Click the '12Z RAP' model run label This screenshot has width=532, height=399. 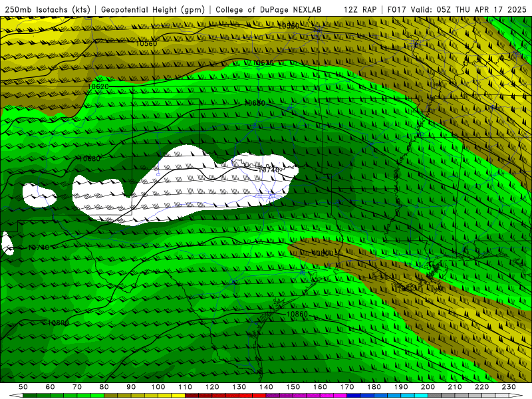coord(360,9)
